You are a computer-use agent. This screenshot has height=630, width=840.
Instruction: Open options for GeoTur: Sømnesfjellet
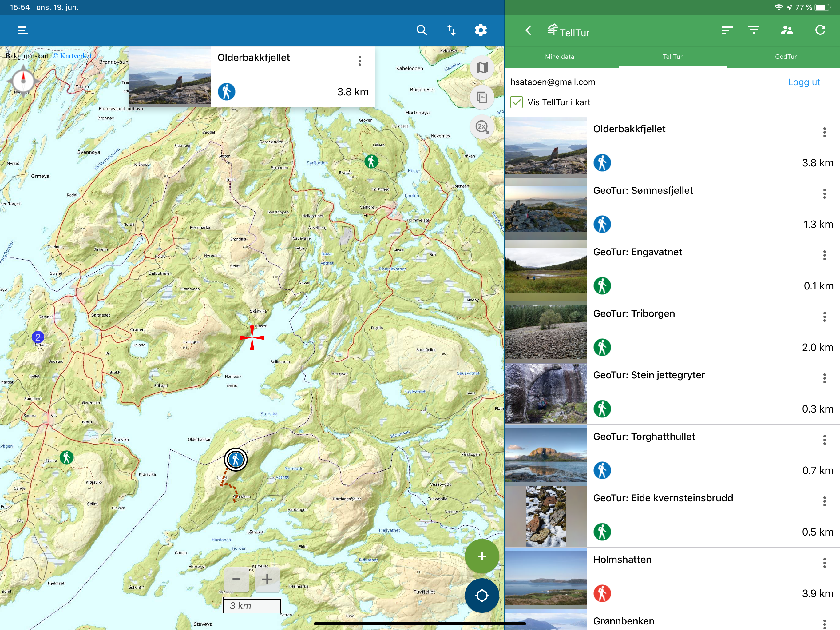tap(824, 194)
